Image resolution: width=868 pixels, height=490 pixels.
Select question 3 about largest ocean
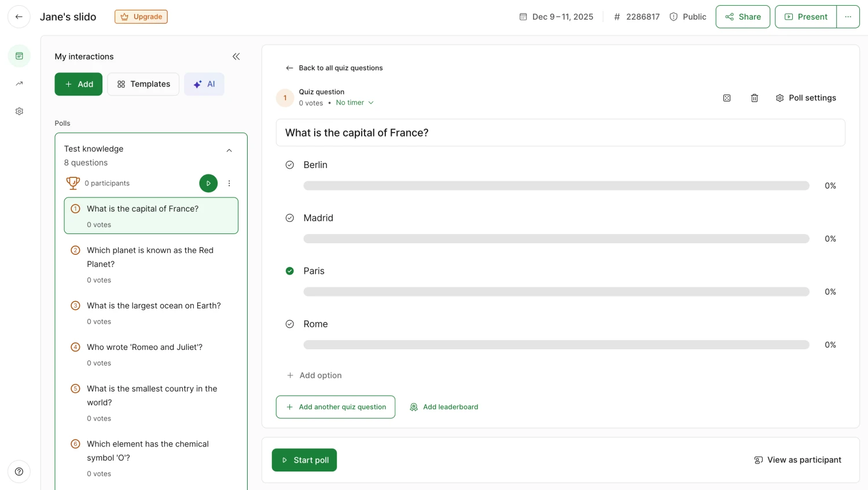pos(153,306)
